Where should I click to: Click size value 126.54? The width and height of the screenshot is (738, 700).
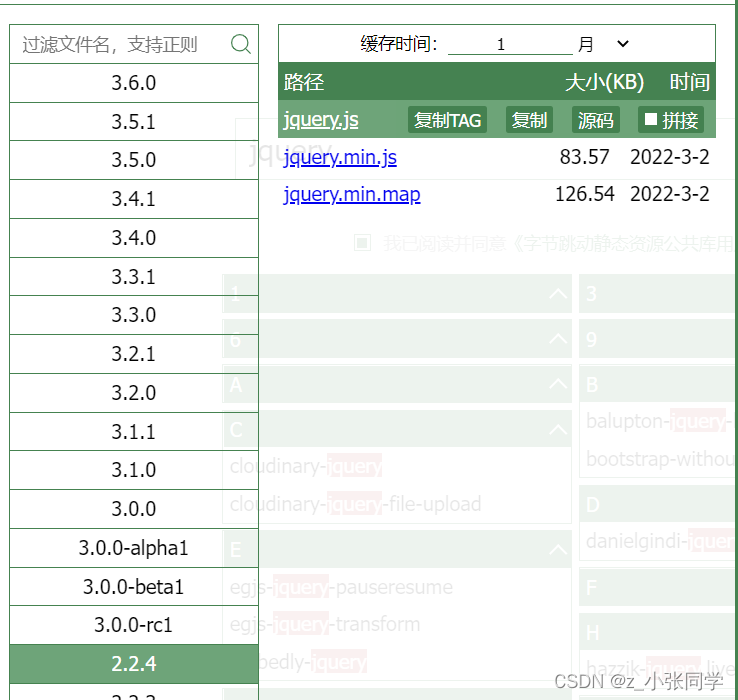tap(585, 194)
